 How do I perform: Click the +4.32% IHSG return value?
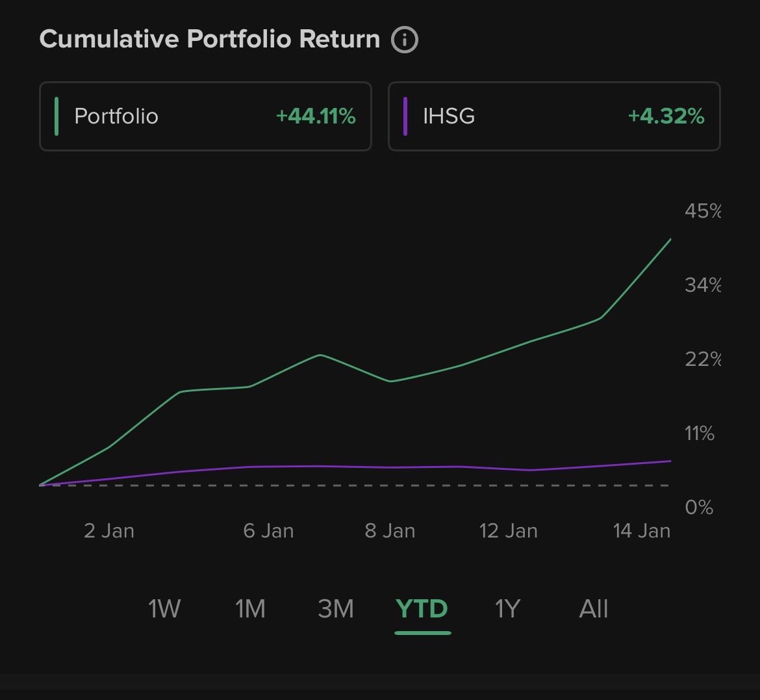[666, 116]
